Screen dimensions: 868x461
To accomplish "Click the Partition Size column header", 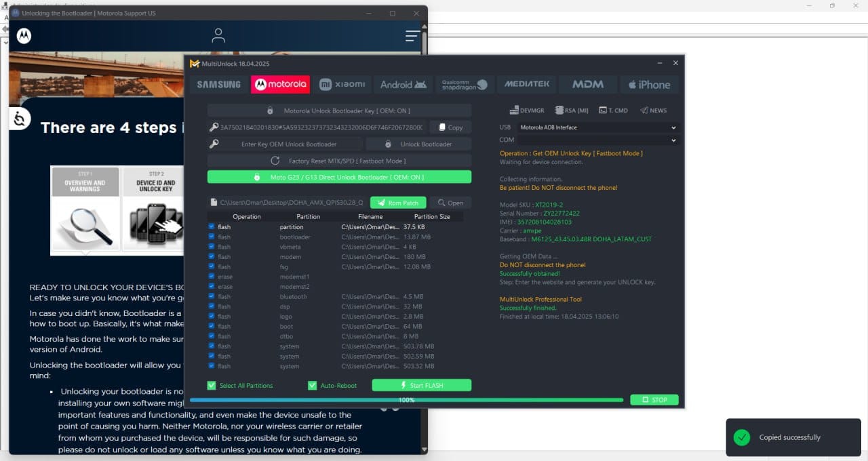I will [x=432, y=217].
